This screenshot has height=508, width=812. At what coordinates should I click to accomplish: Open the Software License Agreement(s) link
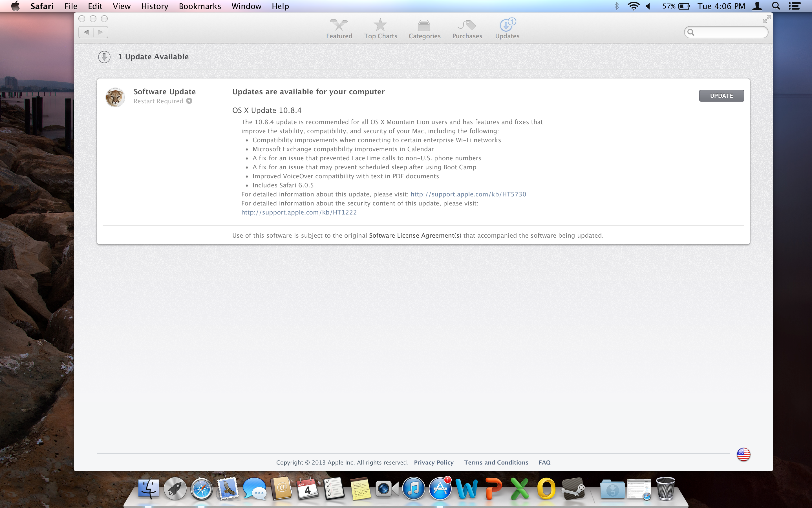(x=415, y=236)
